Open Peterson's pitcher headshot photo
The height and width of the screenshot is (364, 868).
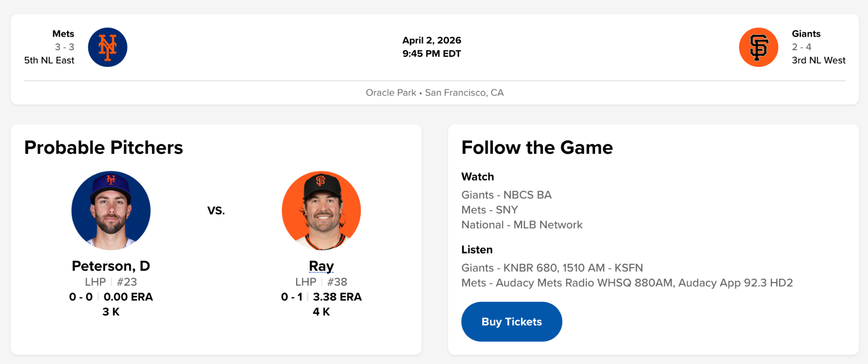coord(111,210)
